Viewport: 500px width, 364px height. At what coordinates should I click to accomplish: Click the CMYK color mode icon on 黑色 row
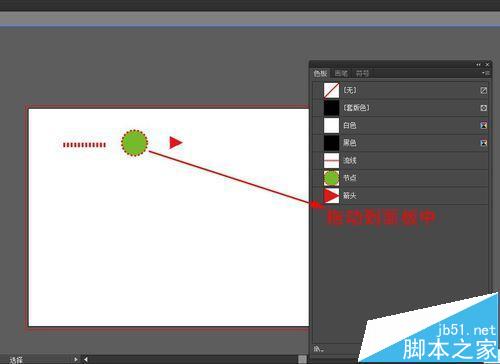click(x=483, y=143)
